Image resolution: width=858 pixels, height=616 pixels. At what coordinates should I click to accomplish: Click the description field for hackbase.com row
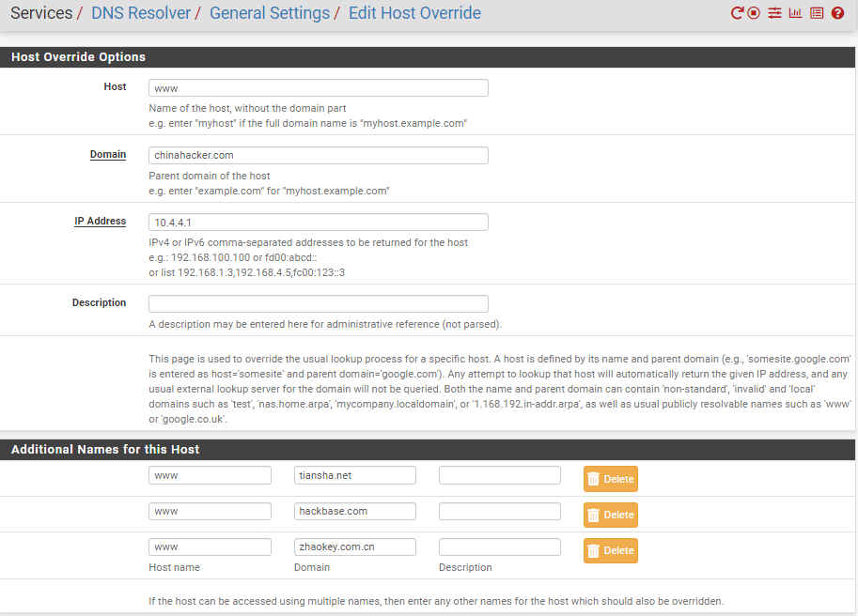coord(499,512)
